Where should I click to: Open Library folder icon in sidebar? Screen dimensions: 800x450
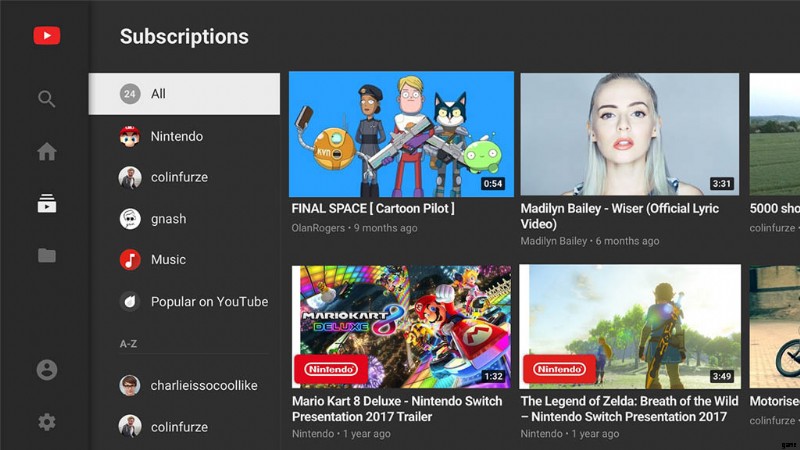[47, 256]
